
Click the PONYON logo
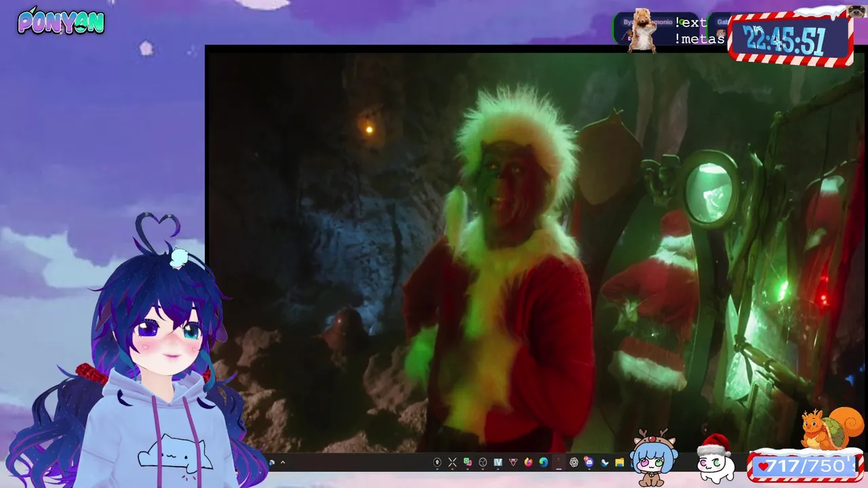[x=61, y=22]
